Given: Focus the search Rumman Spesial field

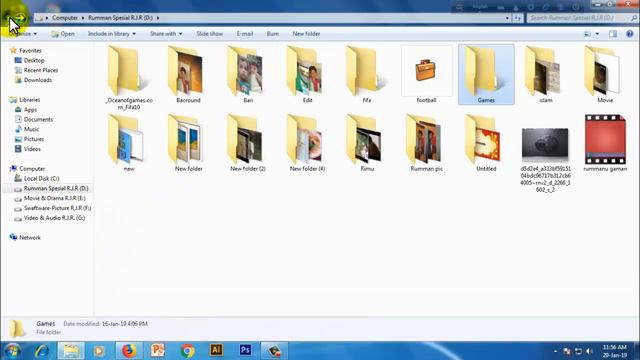Looking at the screenshot, I should coord(582,18).
